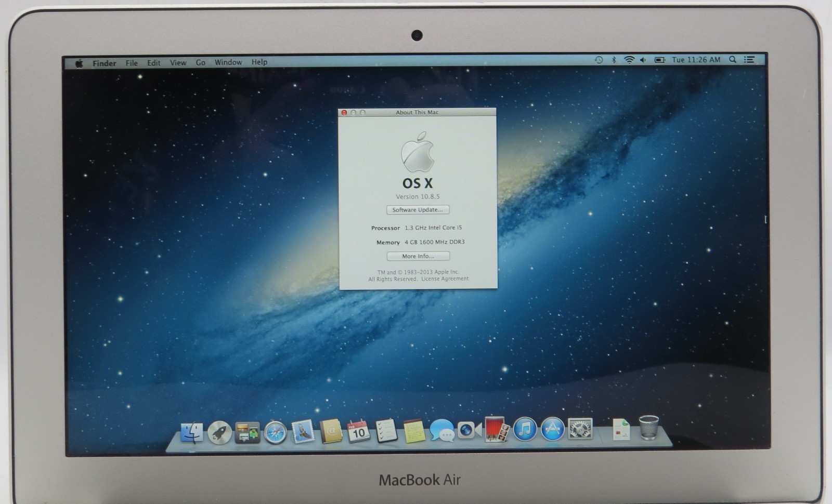Open Messages speech bubble icon
The width and height of the screenshot is (832, 504).
[x=442, y=431]
